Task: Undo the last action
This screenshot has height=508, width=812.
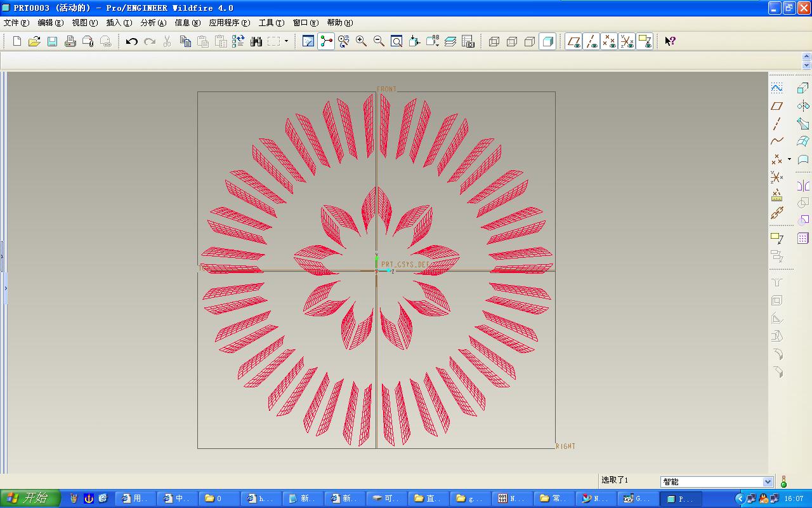Action: (131, 41)
